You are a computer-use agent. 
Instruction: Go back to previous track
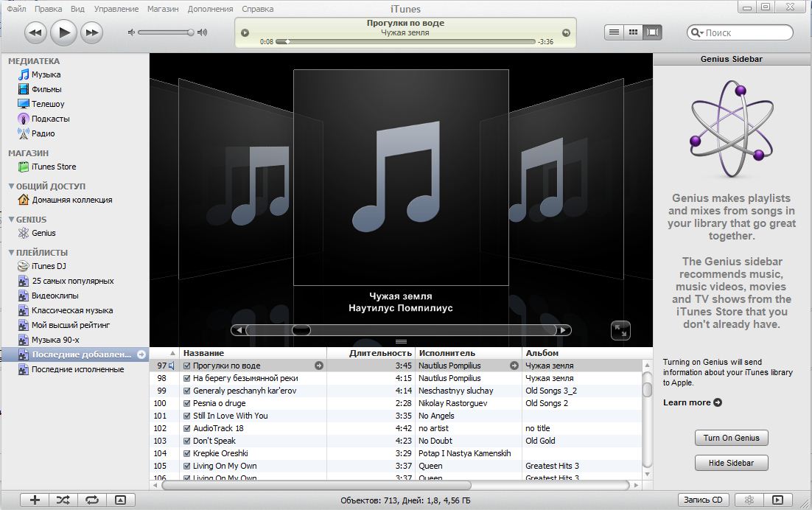pos(36,32)
